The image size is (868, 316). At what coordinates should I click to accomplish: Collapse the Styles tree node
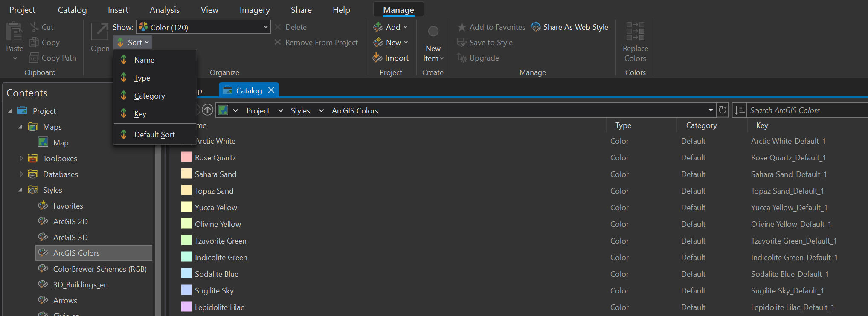(x=20, y=190)
